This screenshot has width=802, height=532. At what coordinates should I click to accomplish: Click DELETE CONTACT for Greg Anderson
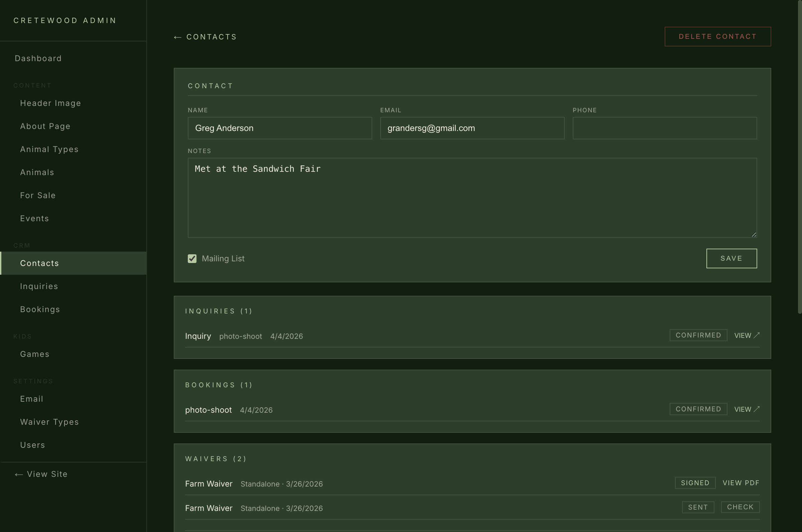point(717,36)
